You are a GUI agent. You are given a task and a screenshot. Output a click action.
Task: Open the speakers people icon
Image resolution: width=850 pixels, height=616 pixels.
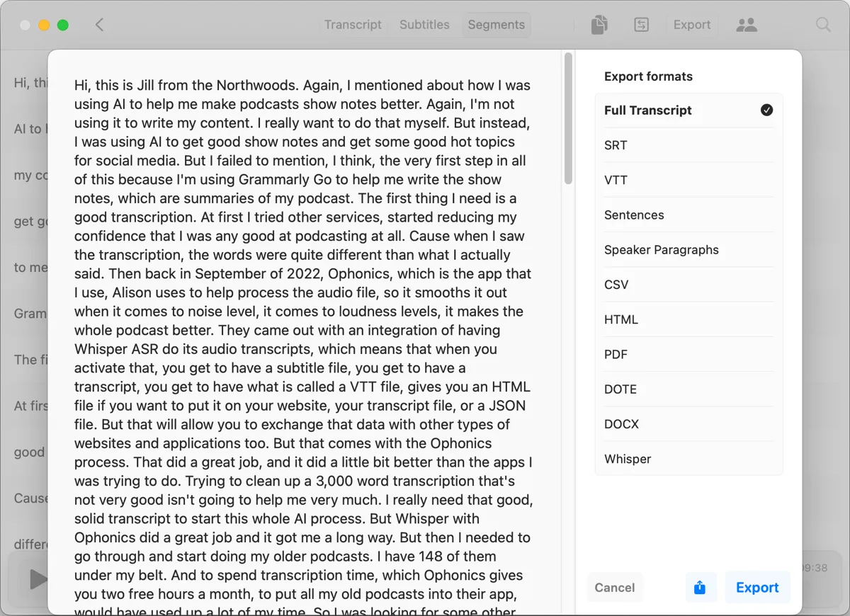coord(747,25)
